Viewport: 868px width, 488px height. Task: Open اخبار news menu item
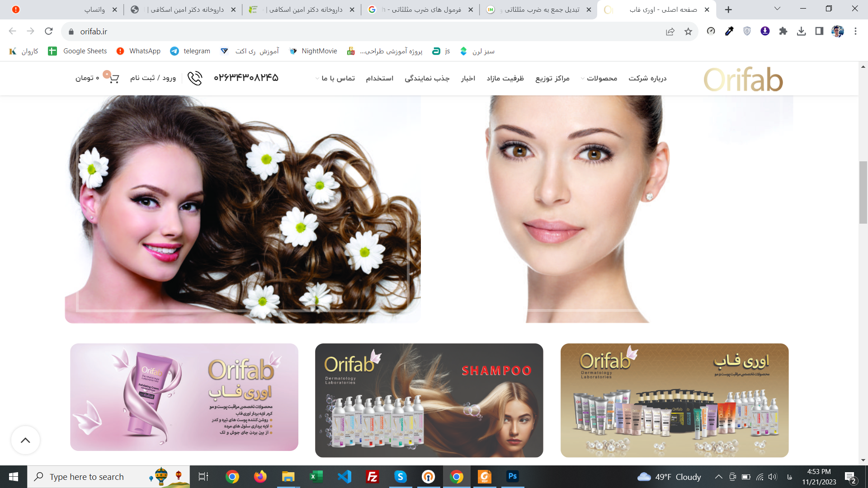click(x=468, y=78)
